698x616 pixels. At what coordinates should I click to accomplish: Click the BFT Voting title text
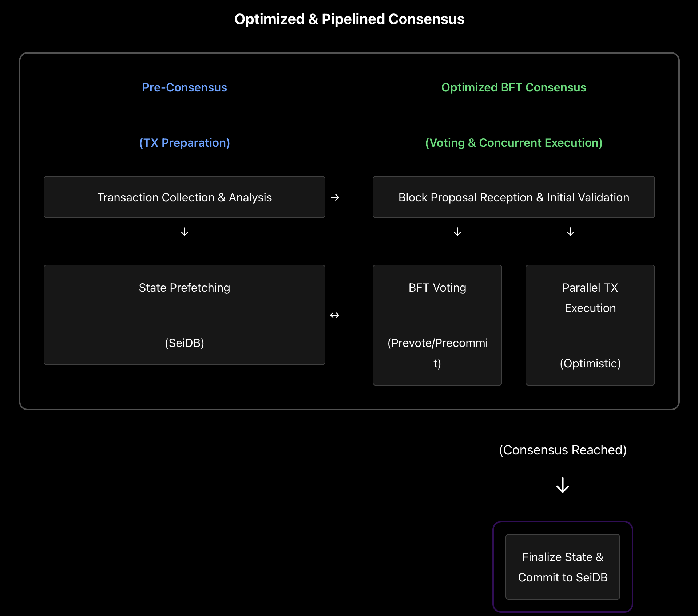(437, 288)
